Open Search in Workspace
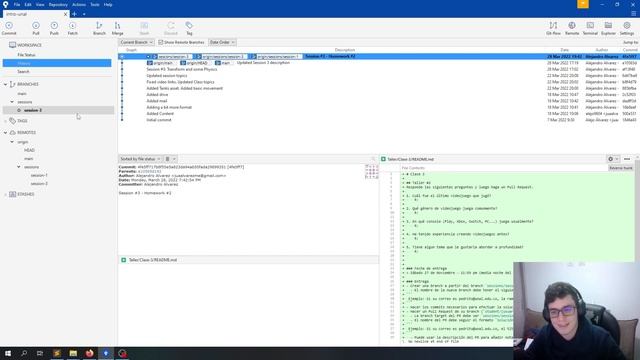This screenshot has height=360, width=640. pyautogui.click(x=23, y=72)
